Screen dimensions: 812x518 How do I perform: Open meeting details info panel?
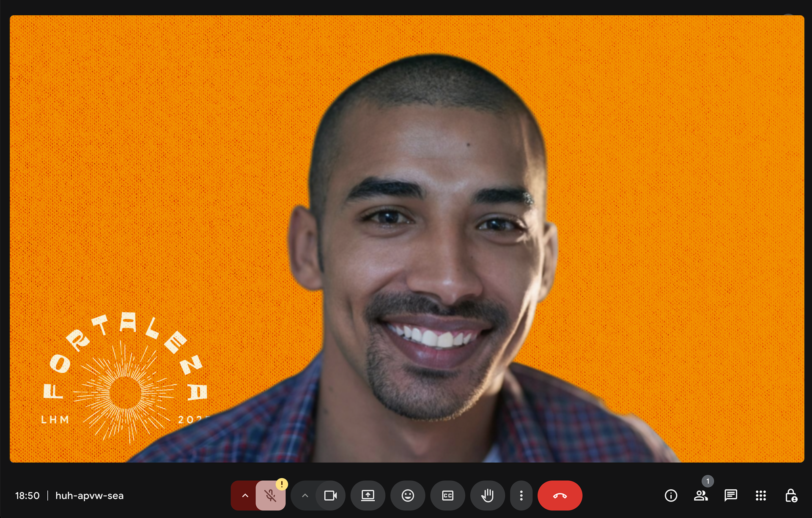coord(671,496)
